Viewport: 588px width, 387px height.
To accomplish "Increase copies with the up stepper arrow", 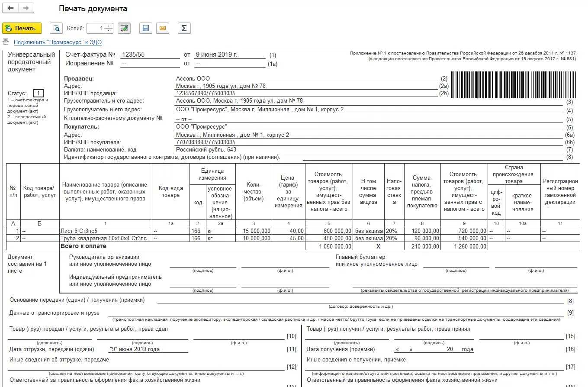I will (109, 26).
